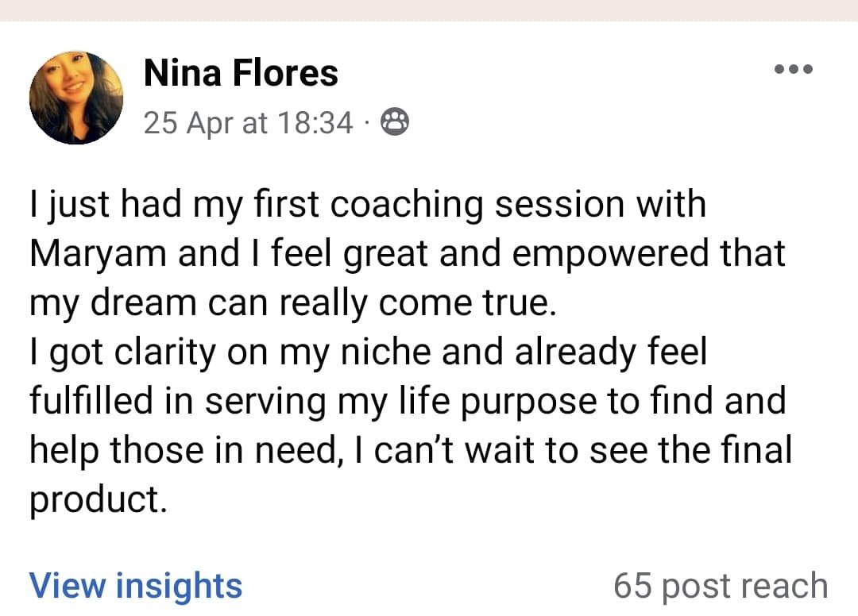Open the three-dot post options menu

click(x=793, y=70)
